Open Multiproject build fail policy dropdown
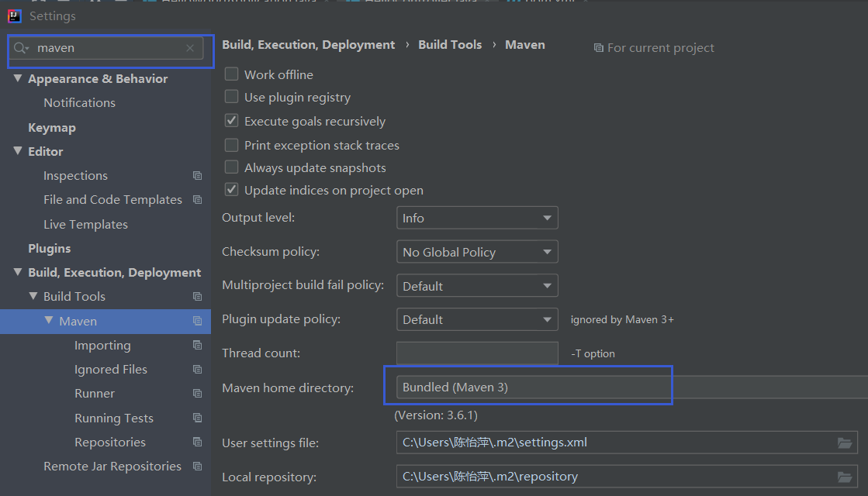This screenshot has height=496, width=868. (477, 286)
